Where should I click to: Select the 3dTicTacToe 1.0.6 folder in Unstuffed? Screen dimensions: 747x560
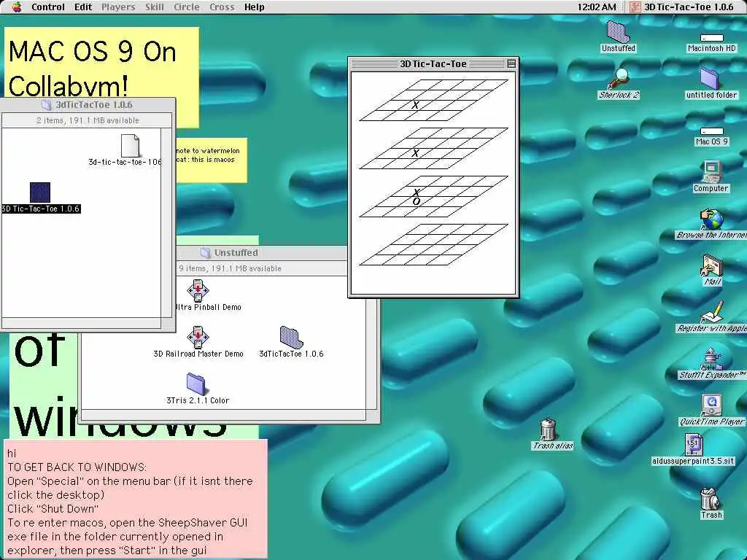[x=291, y=337]
